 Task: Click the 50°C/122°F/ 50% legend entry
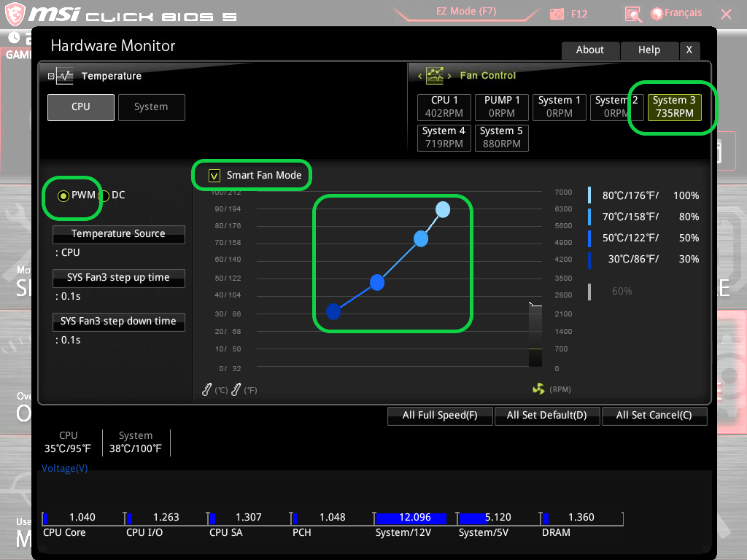(x=644, y=238)
